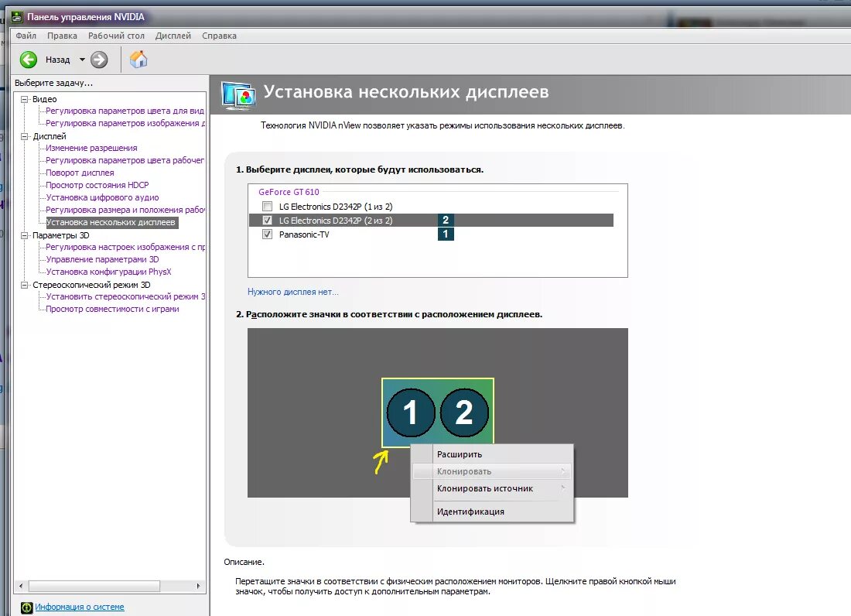Open Регулировка размера и положения рабочего стола
The width and height of the screenshot is (851, 616).
(125, 210)
